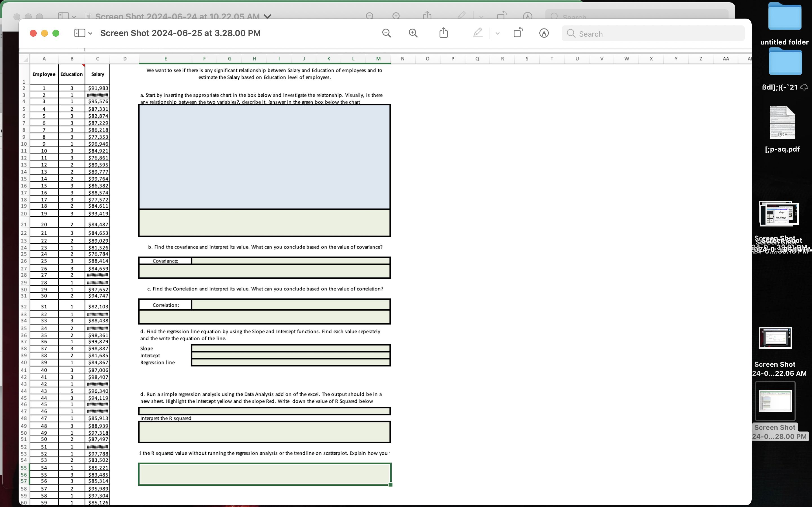Open highlight color dropdown arrow
812x507 pixels.
498,33
